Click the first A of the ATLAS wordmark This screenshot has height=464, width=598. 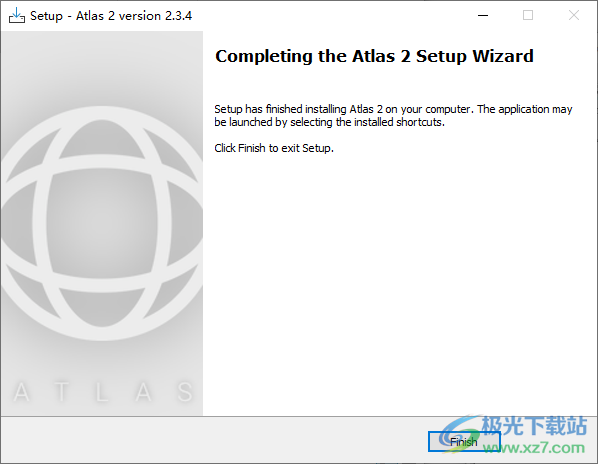click(21, 392)
